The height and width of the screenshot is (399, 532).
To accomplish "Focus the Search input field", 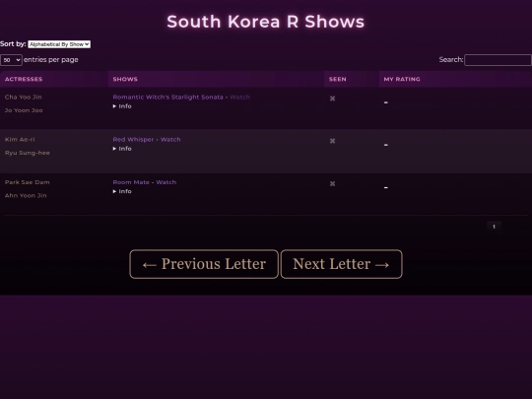I will [x=498, y=60].
